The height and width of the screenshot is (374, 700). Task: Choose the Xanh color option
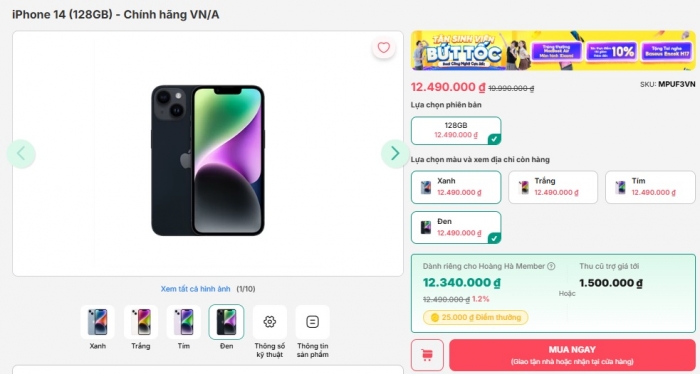456,187
